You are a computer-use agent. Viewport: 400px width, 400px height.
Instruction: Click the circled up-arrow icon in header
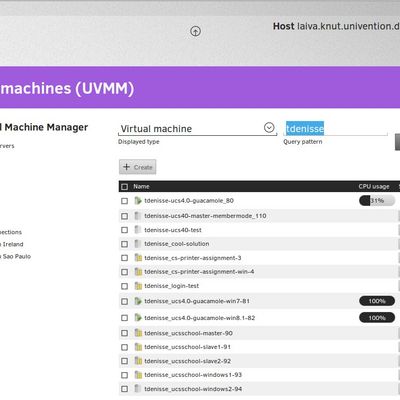click(195, 31)
